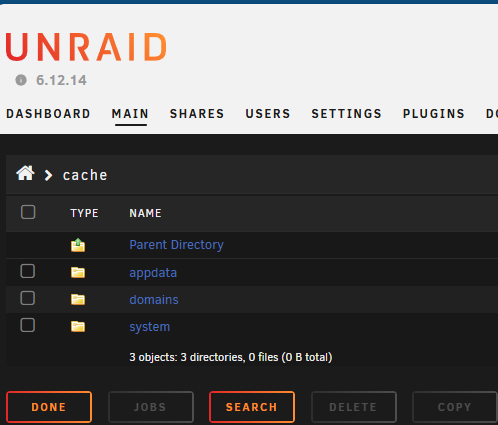The height and width of the screenshot is (425, 498).
Task: Open the Parent Directory link
Action: pyautogui.click(x=176, y=245)
